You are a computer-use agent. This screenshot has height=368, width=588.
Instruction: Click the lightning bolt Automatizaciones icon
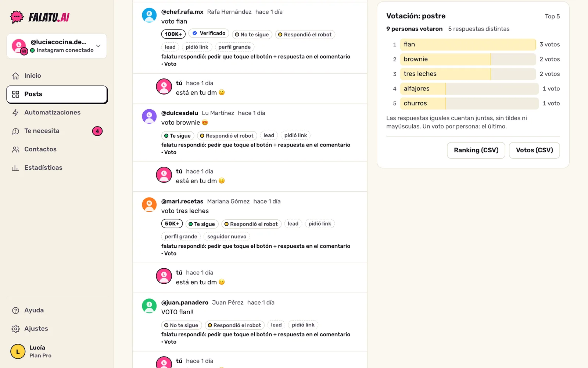coord(15,113)
